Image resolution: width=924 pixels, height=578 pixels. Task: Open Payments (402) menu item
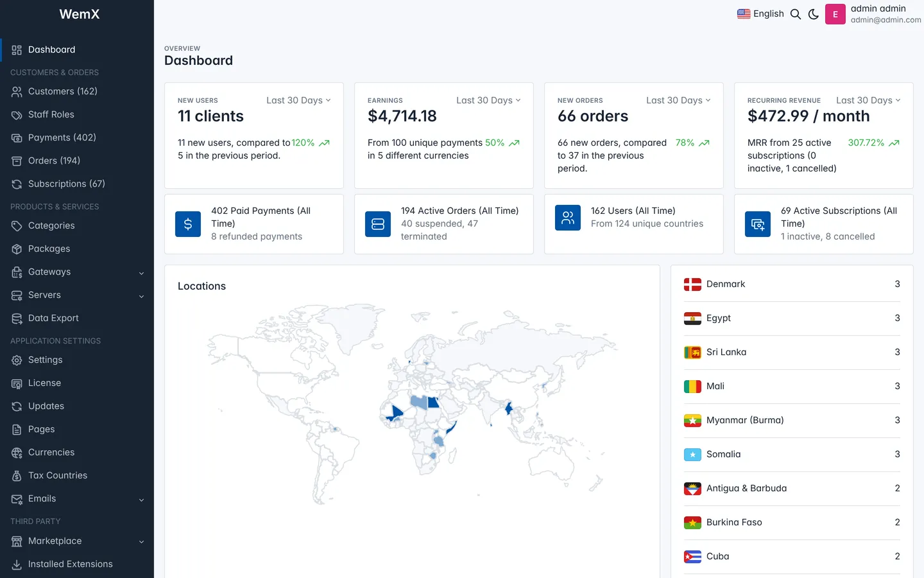(77, 138)
